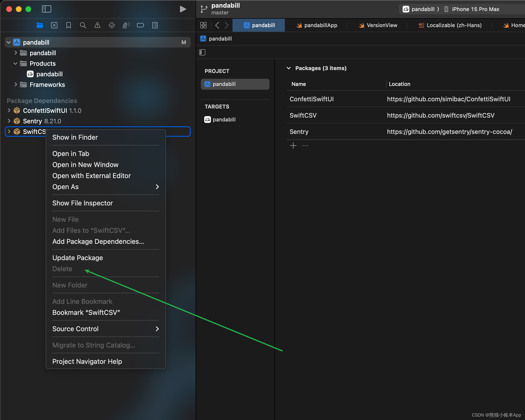Open the Find navigator magnifier icon

[x=83, y=25]
